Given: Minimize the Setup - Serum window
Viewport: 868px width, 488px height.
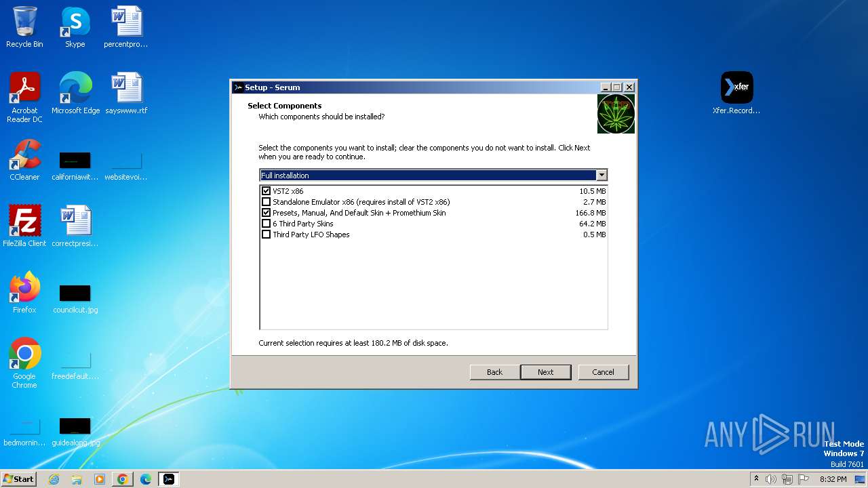Looking at the screenshot, I should 606,87.
